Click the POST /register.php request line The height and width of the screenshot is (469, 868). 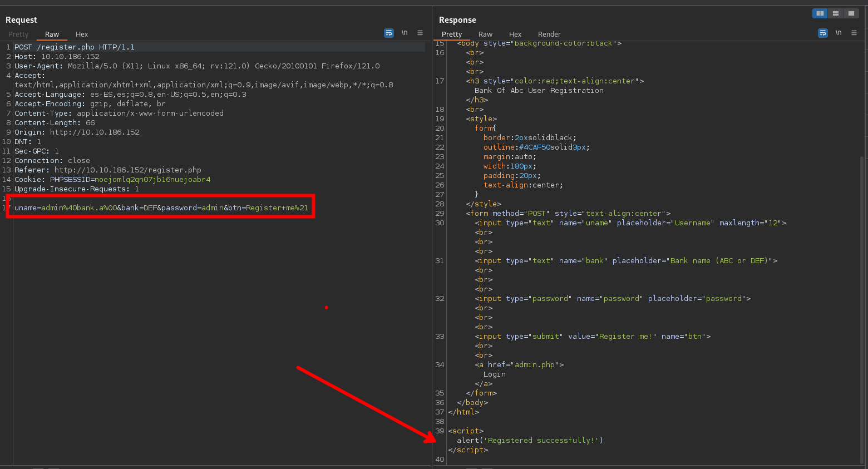click(x=75, y=47)
